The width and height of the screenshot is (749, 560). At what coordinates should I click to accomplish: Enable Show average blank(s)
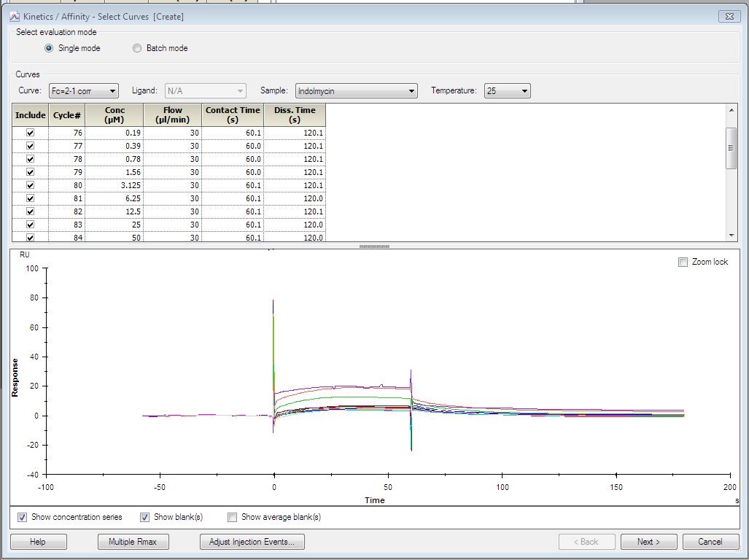coord(232,518)
